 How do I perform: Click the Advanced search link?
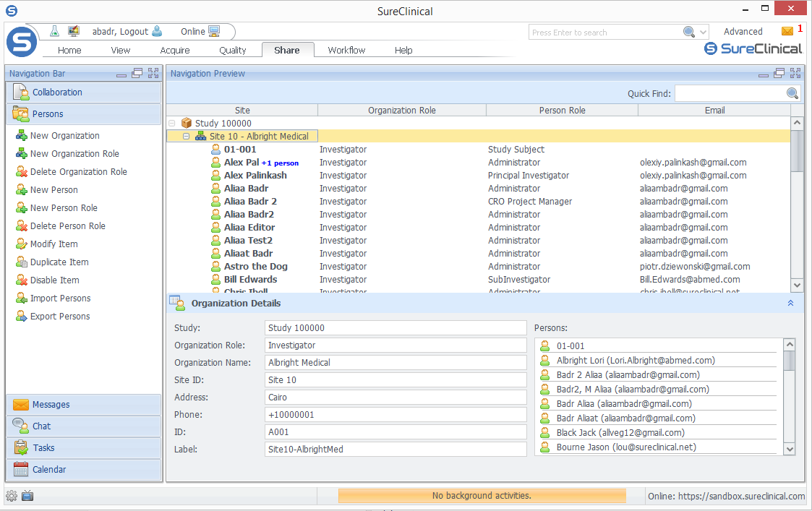pyautogui.click(x=743, y=32)
